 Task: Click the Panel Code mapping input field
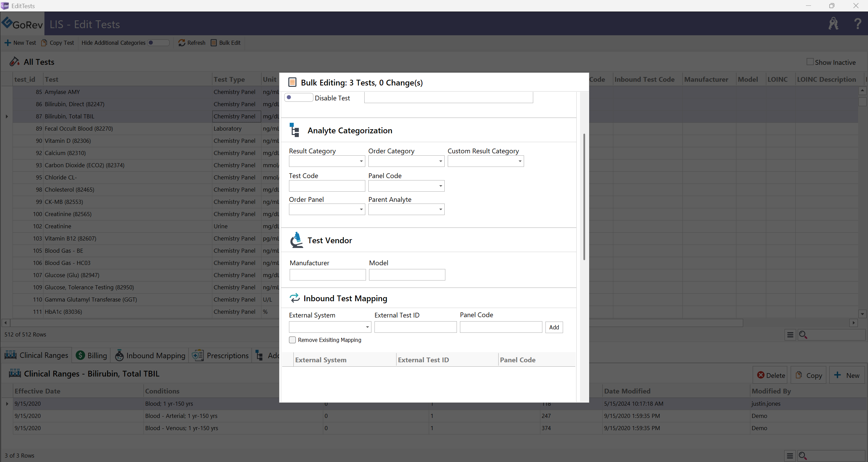(x=501, y=327)
